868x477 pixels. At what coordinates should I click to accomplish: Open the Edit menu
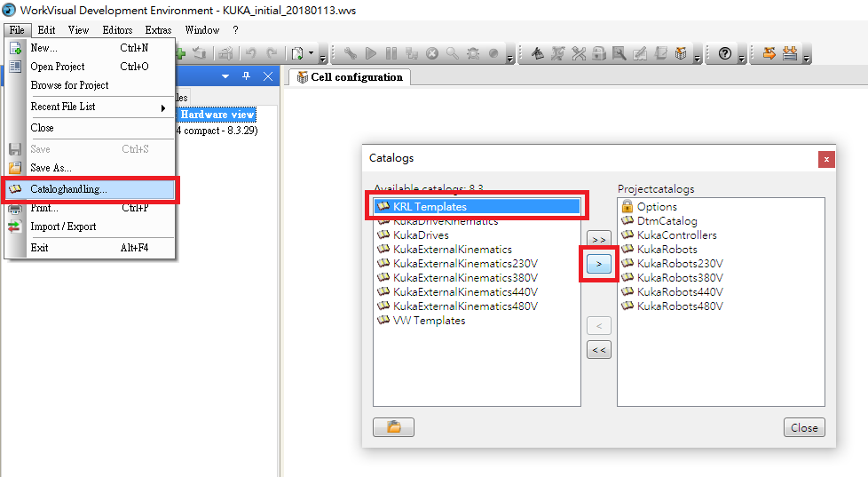tap(46, 30)
